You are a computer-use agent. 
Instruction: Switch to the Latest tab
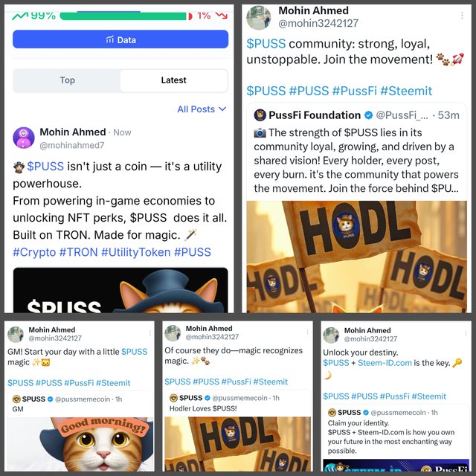tap(173, 80)
